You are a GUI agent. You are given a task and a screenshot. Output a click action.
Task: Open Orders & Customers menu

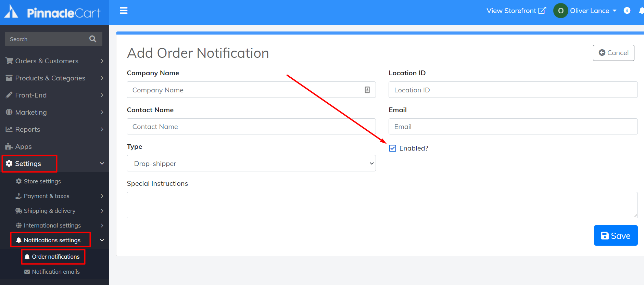54,61
